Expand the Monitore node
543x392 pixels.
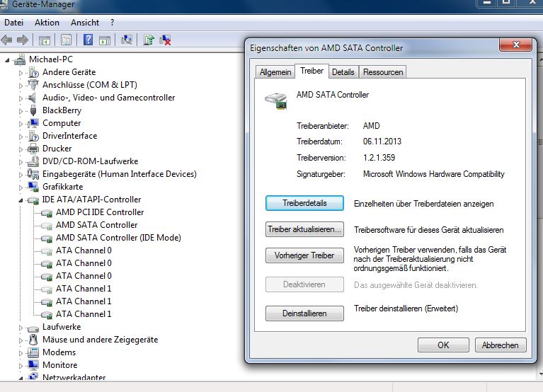click(x=21, y=366)
